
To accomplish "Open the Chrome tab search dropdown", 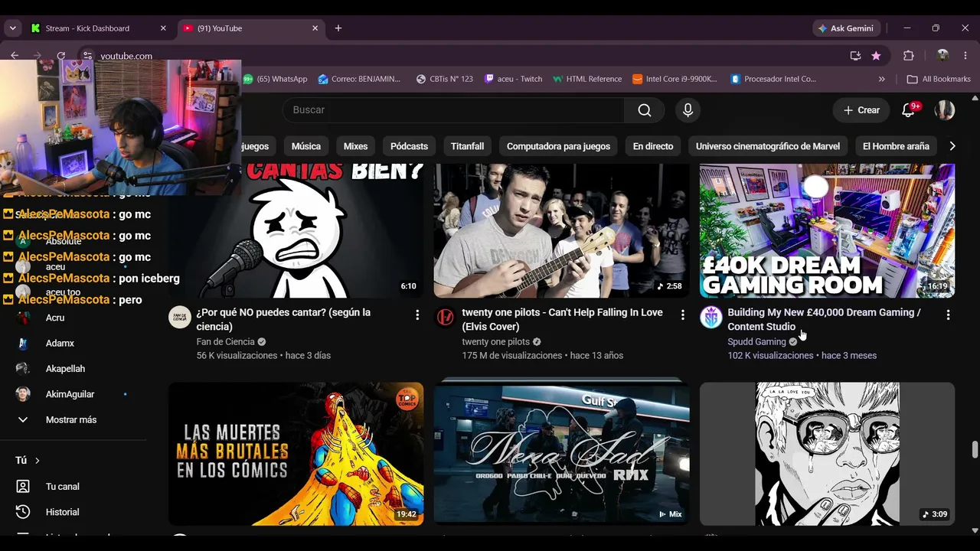I will [x=12, y=28].
